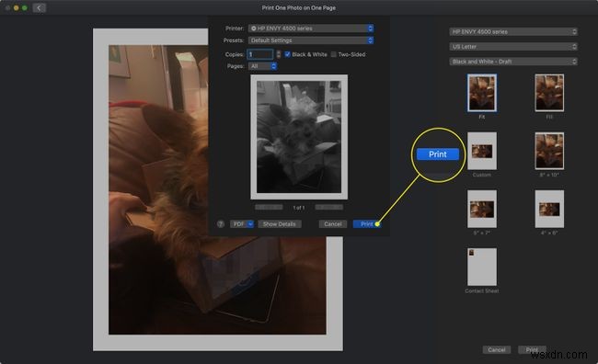Select the 8 x 10 layout thumbnail

tap(549, 151)
